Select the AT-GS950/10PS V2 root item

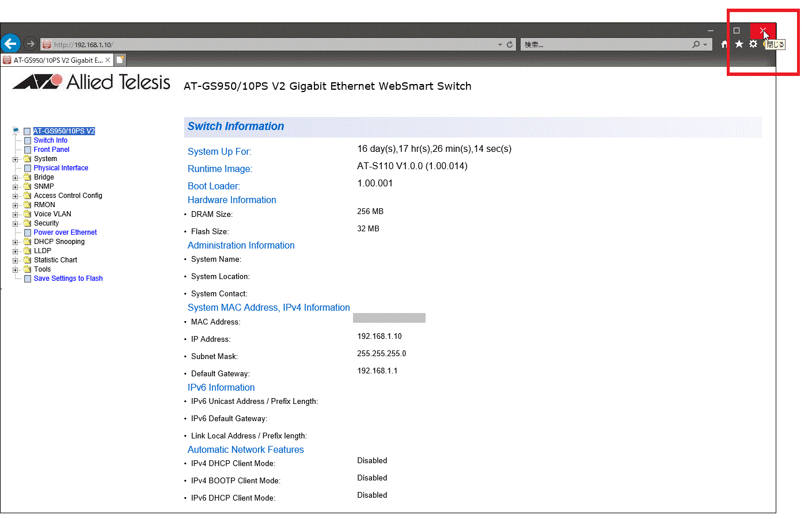(x=64, y=131)
